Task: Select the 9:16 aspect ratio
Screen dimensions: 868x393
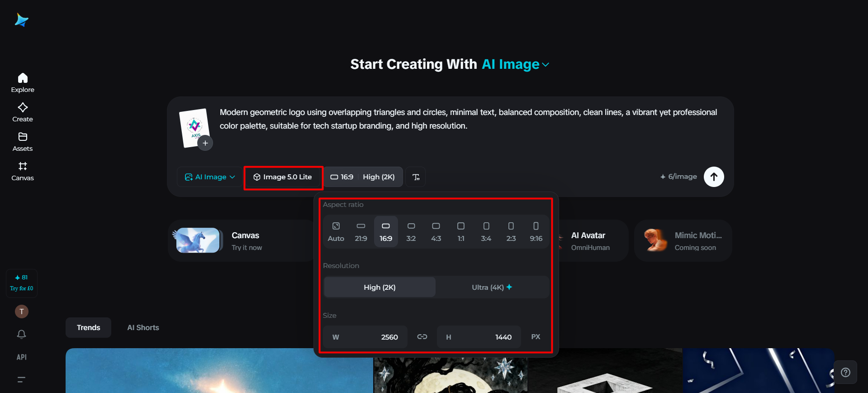Action: (536, 231)
